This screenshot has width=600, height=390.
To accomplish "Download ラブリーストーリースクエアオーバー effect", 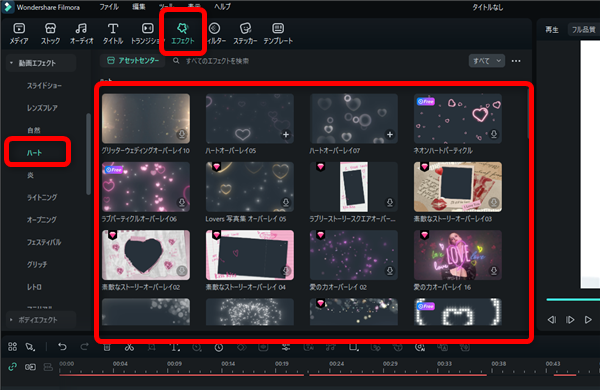I will (390, 202).
